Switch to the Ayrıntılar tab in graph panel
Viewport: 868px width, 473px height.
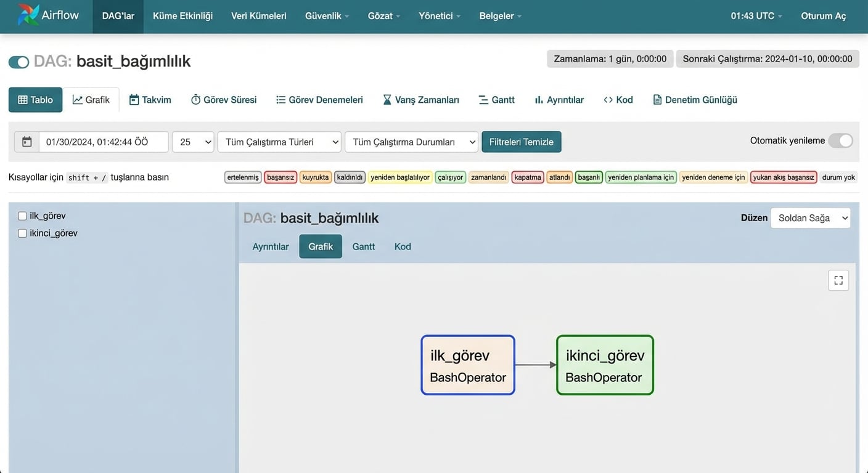point(271,246)
